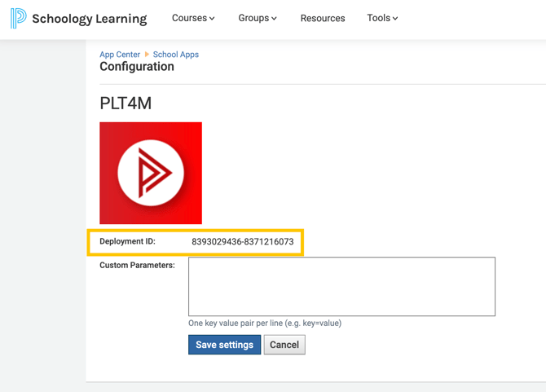Navigate to School Apps breadcrumb link
Image resolution: width=546 pixels, height=392 pixels.
tap(176, 55)
